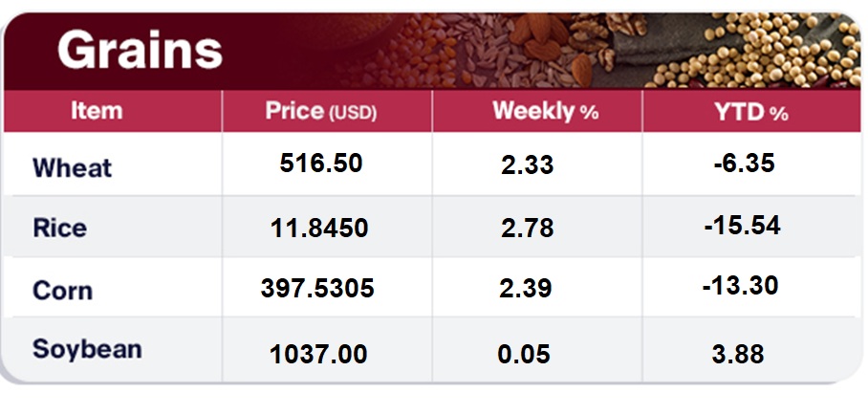Click Wheat weekly change 2.33
This screenshot has height=415, width=868.
pos(527,165)
